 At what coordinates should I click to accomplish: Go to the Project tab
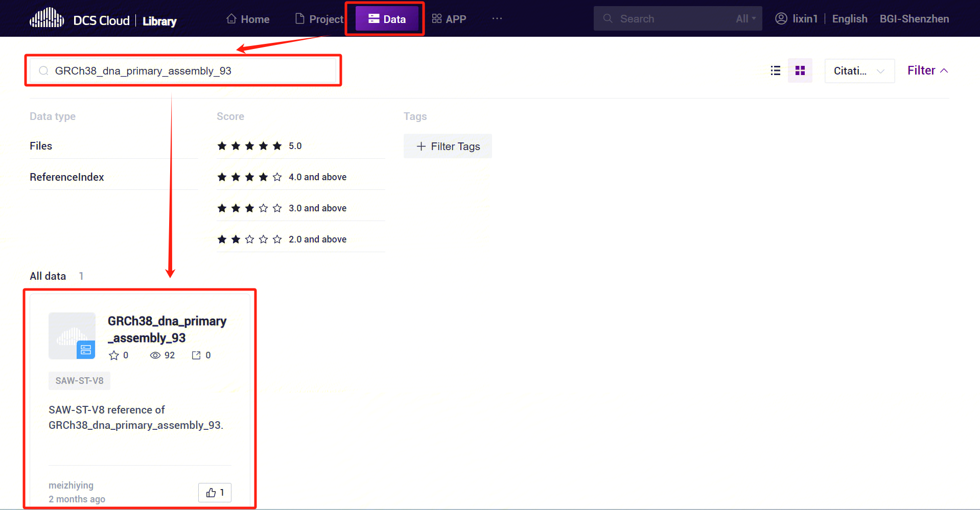click(319, 19)
